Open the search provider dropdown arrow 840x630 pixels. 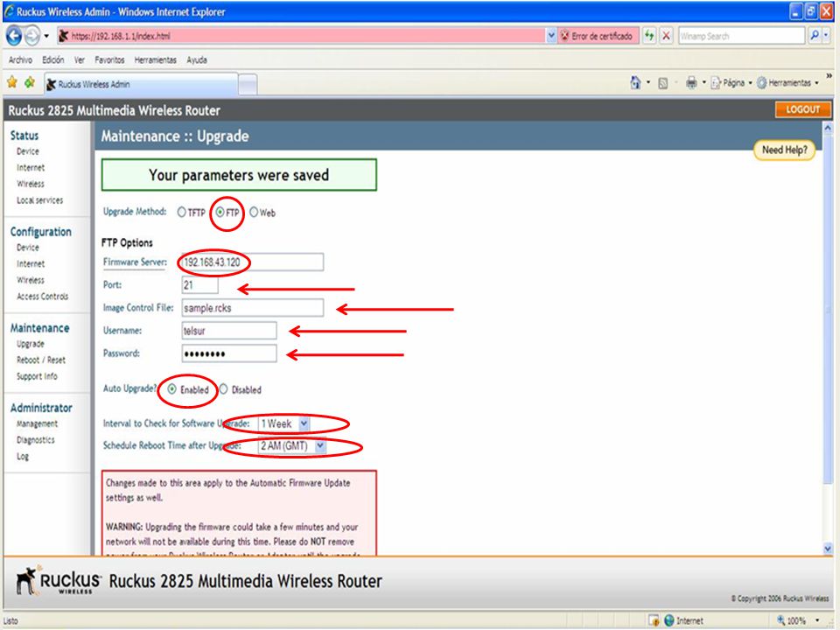click(x=826, y=35)
